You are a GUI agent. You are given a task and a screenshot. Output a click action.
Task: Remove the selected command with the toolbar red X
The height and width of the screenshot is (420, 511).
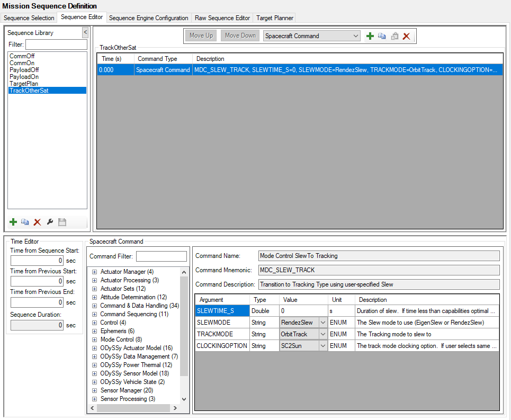click(407, 35)
